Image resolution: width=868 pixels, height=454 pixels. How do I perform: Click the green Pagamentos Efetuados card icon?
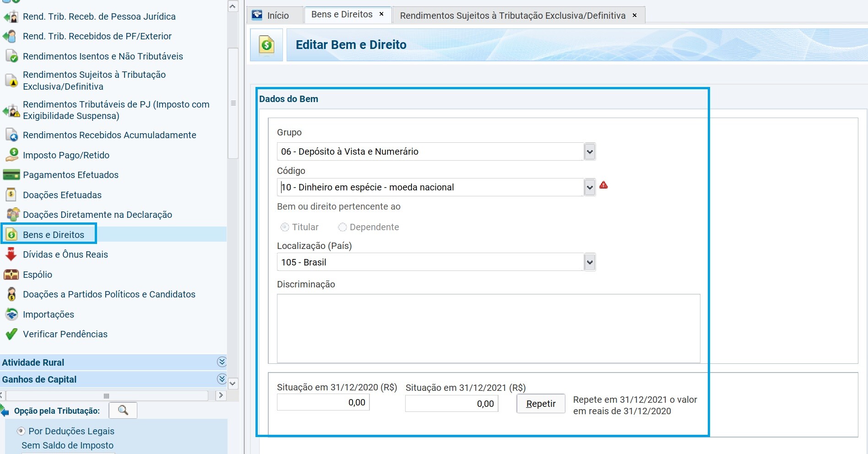tap(11, 175)
